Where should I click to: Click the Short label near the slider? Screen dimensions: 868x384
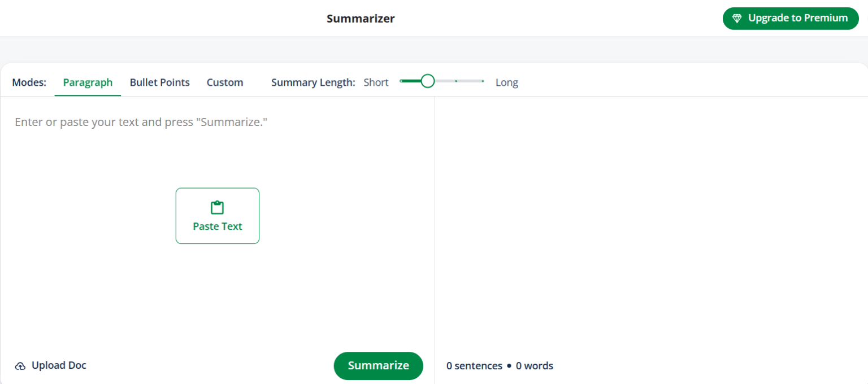click(x=376, y=82)
